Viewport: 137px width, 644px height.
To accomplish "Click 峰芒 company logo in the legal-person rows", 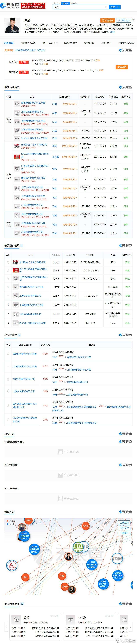I will pyautogui.click(x=17, y=104).
